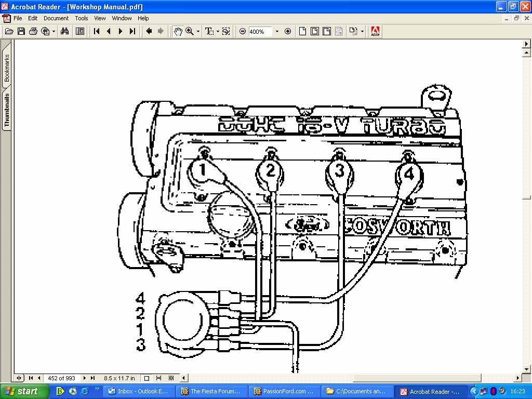Image resolution: width=532 pixels, height=399 pixels.
Task: Set view to Fit Width icon
Action: 327,32
